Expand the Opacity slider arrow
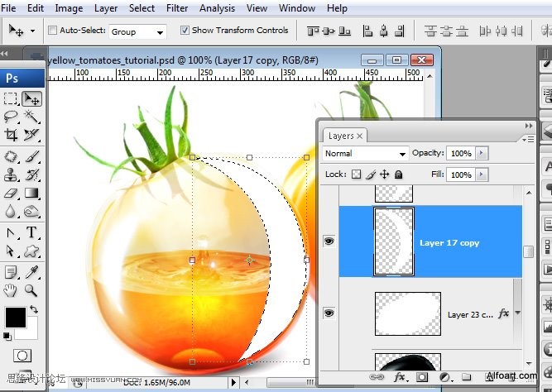This screenshot has height=392, width=552. pos(482,153)
